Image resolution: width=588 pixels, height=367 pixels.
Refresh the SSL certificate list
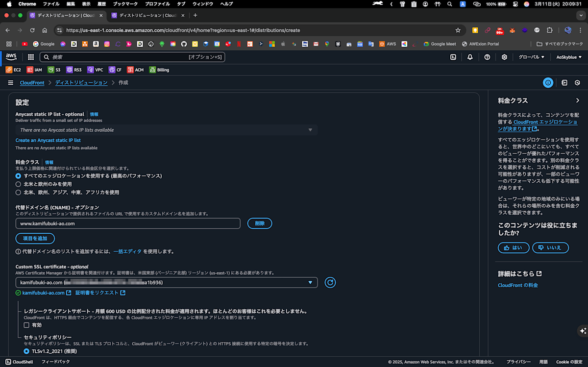click(330, 283)
